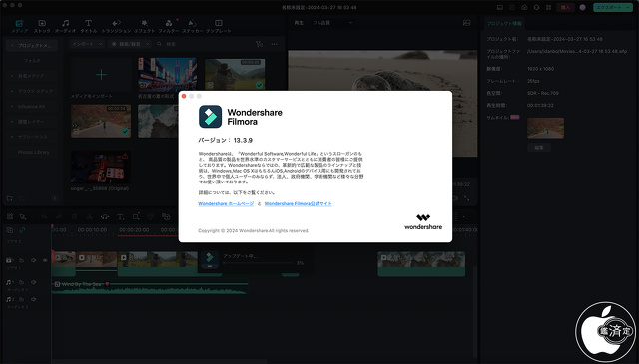The height and width of the screenshot is (364, 639).
Task: Click the support headset icon in title bar
Action: [x=537, y=7]
